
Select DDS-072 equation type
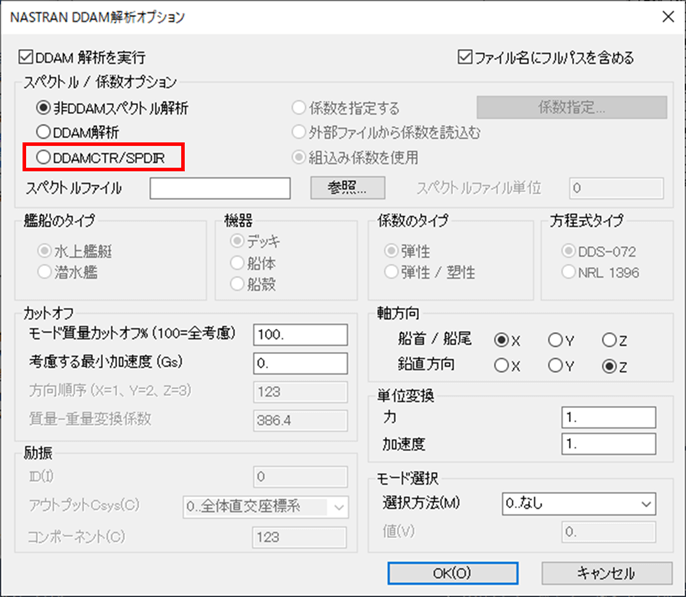coord(568,251)
